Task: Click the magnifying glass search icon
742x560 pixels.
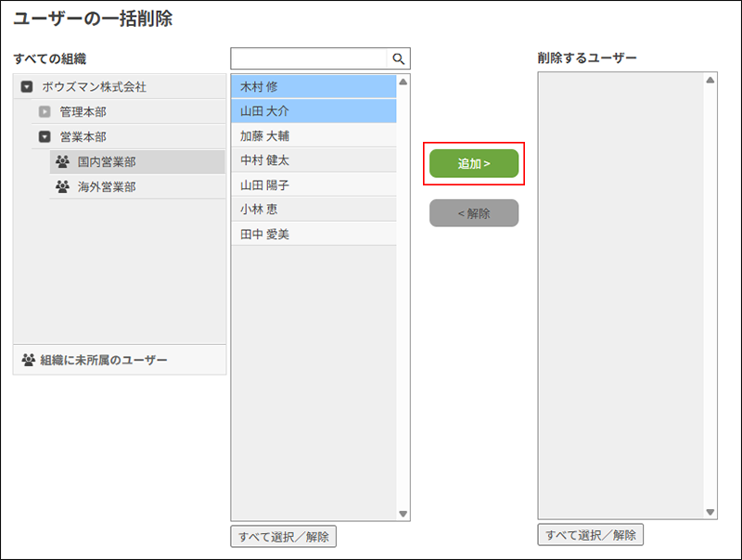Action: point(399,57)
